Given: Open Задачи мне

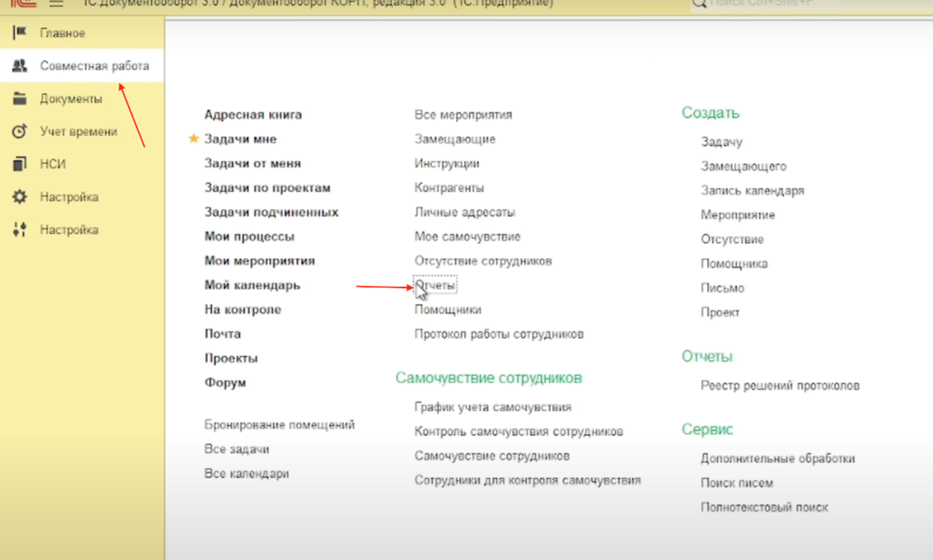Looking at the screenshot, I should [241, 139].
